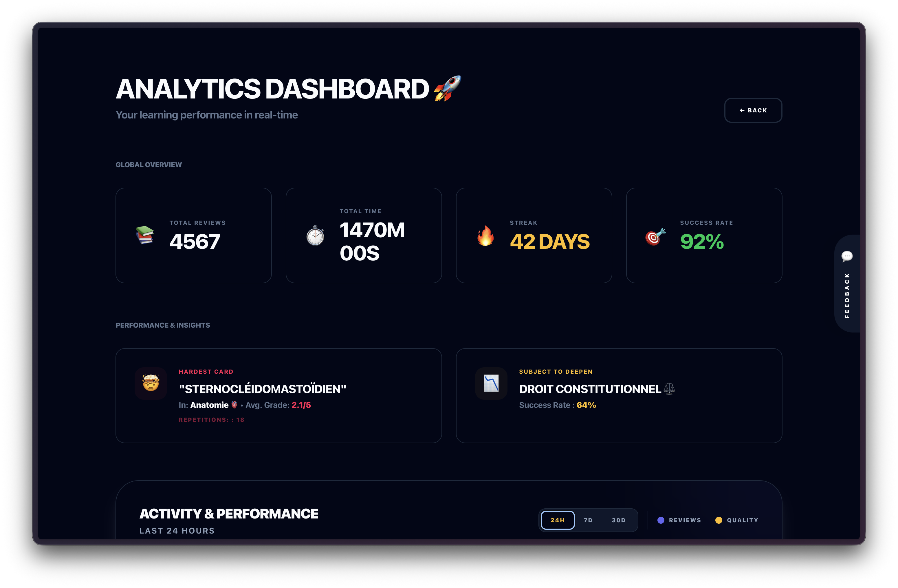The image size is (898, 588).
Task: Click the books icon in Total Reviews
Action: pos(145,235)
